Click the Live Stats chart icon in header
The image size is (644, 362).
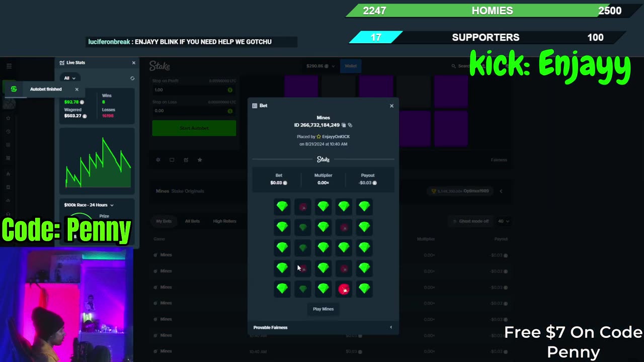pyautogui.click(x=62, y=63)
